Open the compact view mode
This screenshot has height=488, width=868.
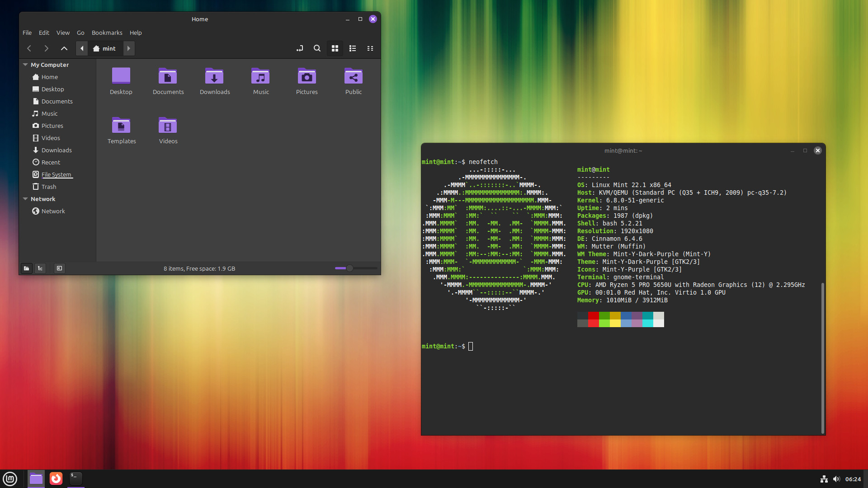[x=370, y=48]
